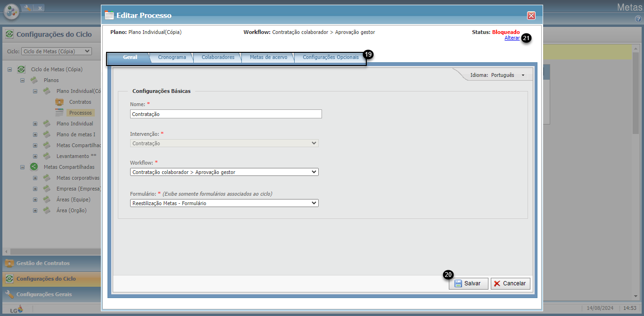Click the Metas corporativas node icon
This screenshot has width=644, height=316.
tap(47, 178)
